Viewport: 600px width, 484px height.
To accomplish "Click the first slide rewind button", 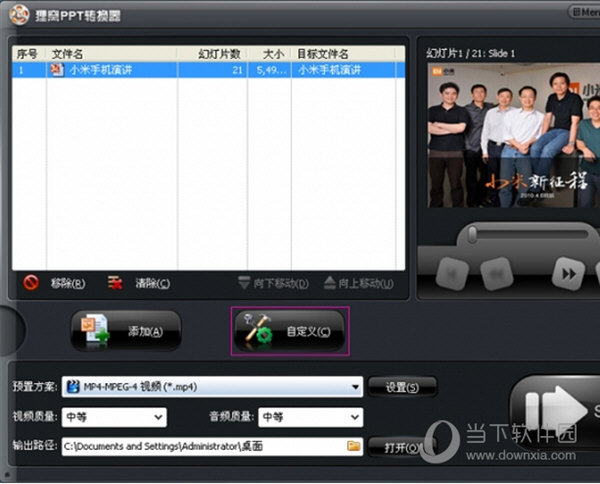I will 452,273.
